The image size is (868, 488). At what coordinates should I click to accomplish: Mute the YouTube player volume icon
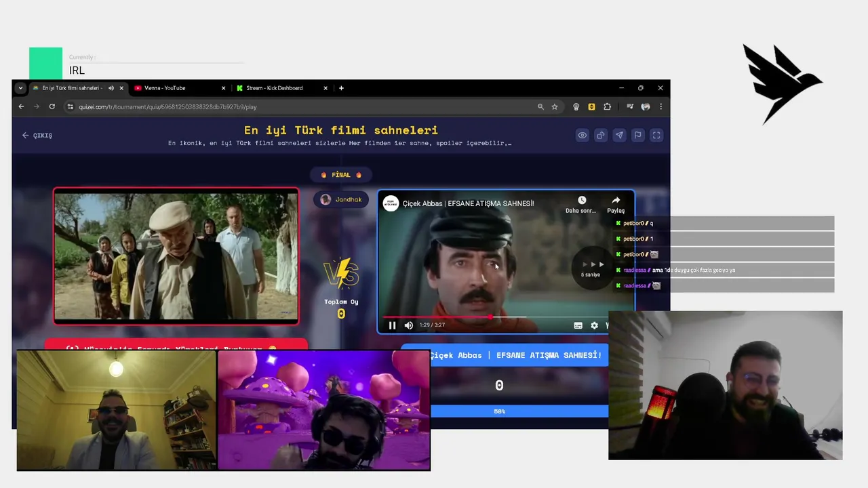tap(408, 325)
